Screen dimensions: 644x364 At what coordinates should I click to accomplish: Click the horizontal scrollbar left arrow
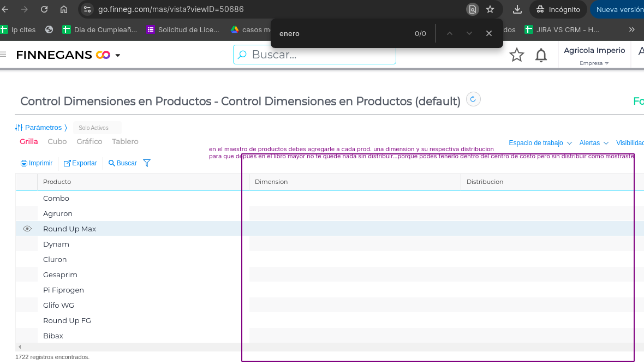tap(20, 347)
